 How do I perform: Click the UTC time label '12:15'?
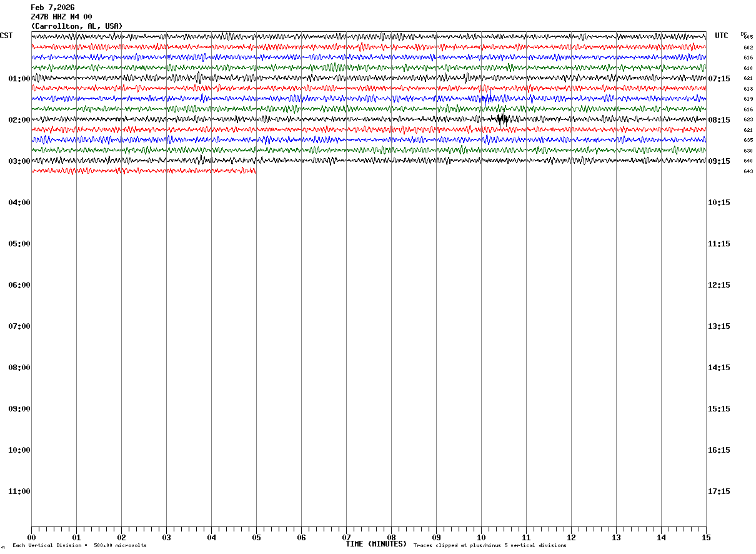coord(719,285)
